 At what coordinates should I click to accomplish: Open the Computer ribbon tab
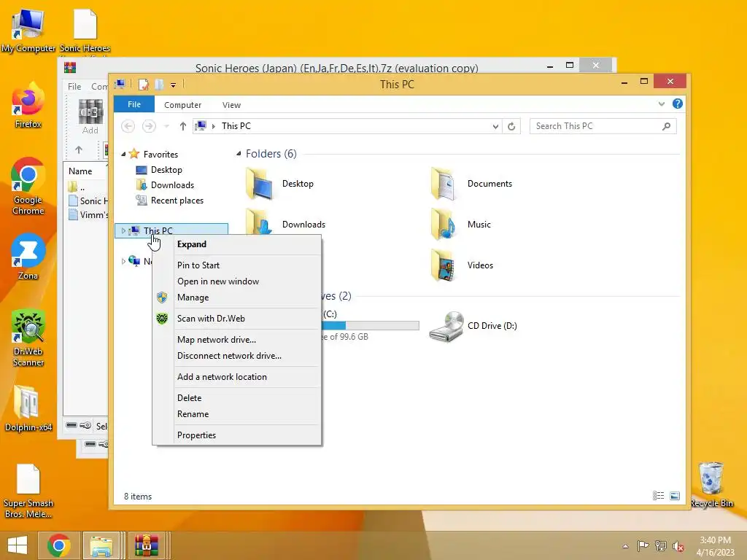click(182, 105)
